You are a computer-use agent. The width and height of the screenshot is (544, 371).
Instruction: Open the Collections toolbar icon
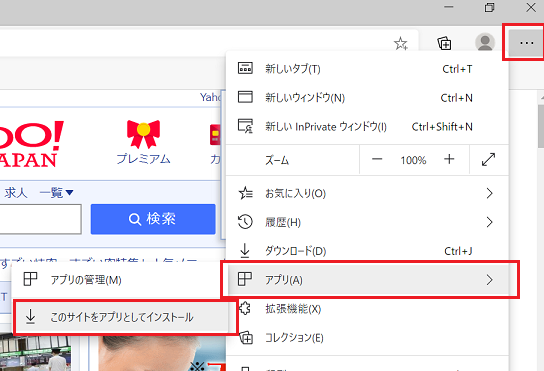[x=444, y=43]
